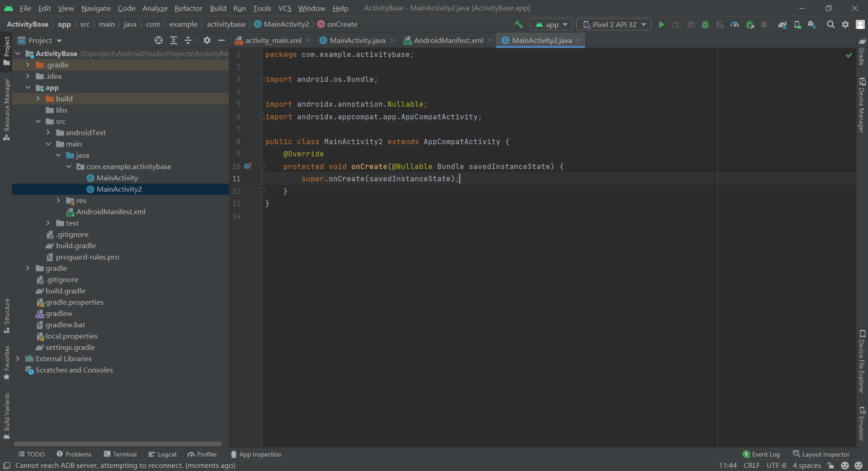Viewport: 868px width, 471px height.
Task: Select MainActivity in the project tree
Action: click(x=117, y=178)
